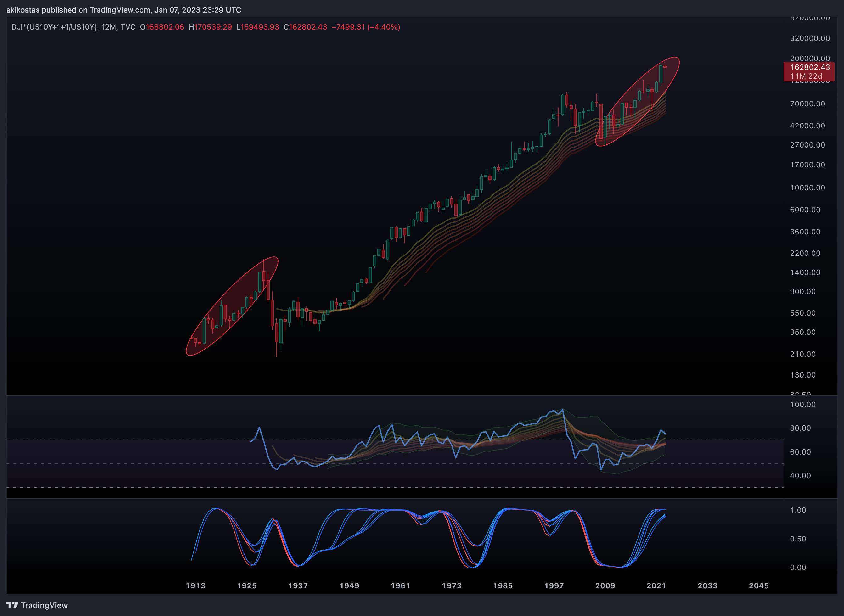The width and height of the screenshot is (844, 616).
Task: Click the 60.00 label on the RSI scale
Action: [800, 452]
